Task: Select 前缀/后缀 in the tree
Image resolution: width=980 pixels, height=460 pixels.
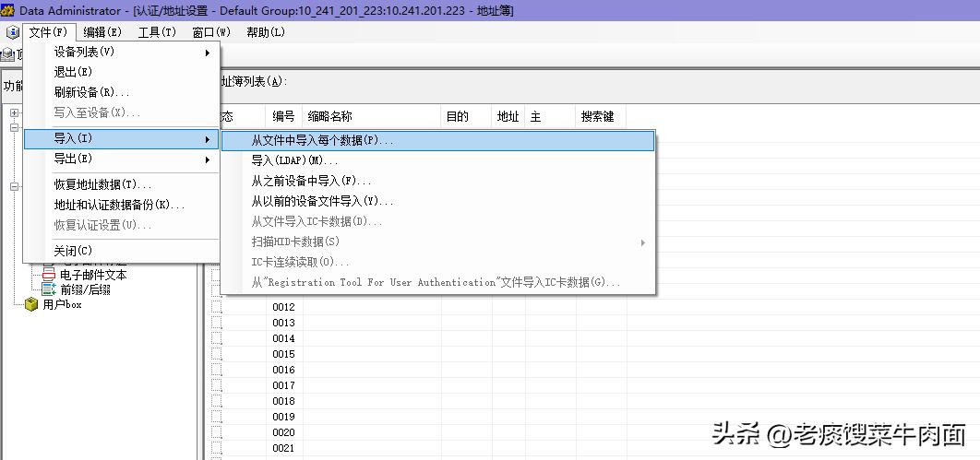Action: tap(86, 289)
